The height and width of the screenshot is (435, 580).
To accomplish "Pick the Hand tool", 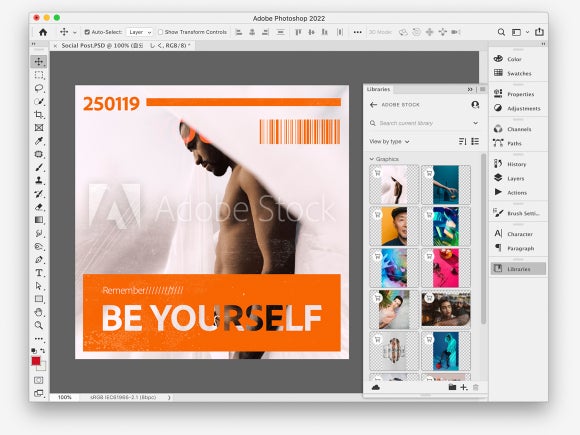I will 39,312.
